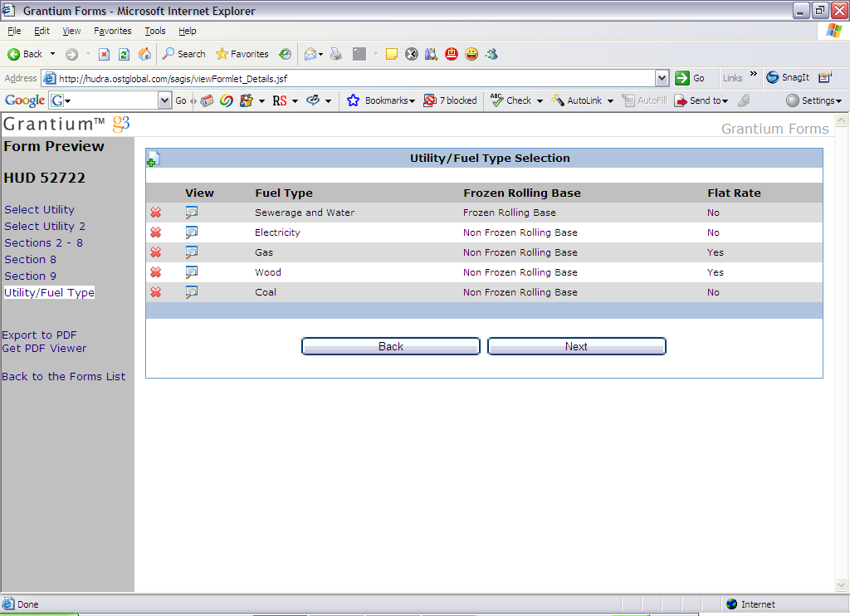Click the browser Home toolbar icon
This screenshot has width=850, height=616.
pyautogui.click(x=144, y=54)
